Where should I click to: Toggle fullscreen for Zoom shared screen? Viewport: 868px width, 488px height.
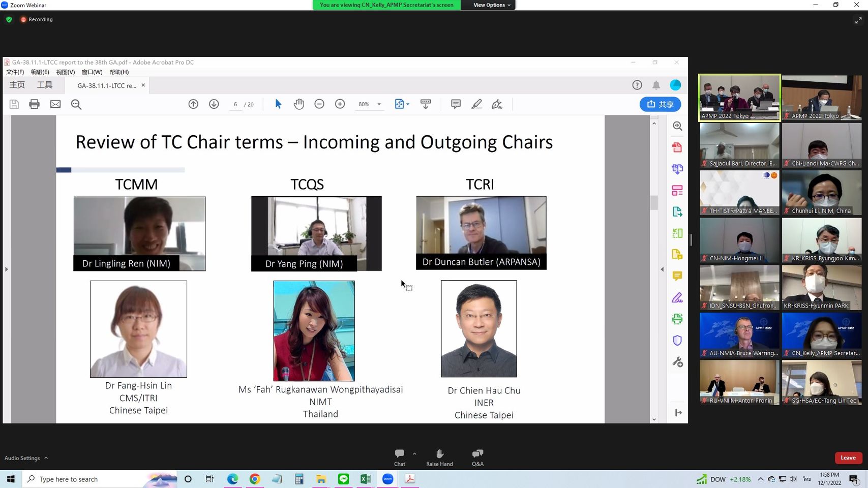click(x=858, y=20)
